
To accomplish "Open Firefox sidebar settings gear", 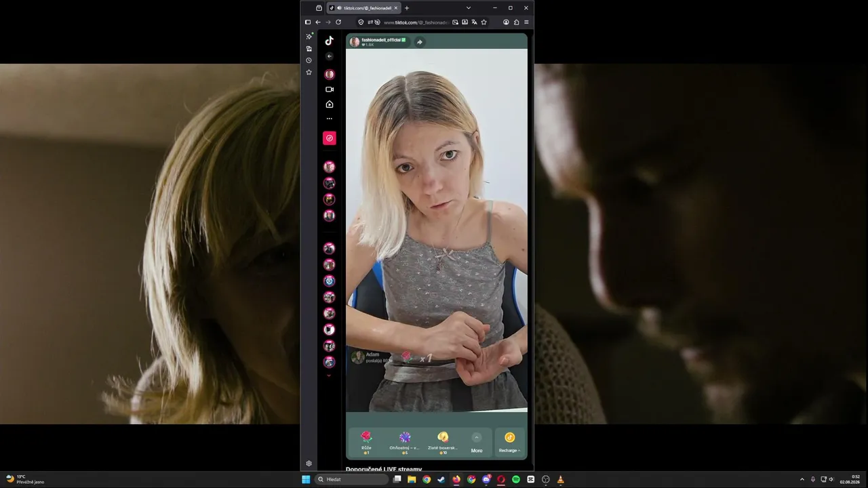I will (309, 464).
